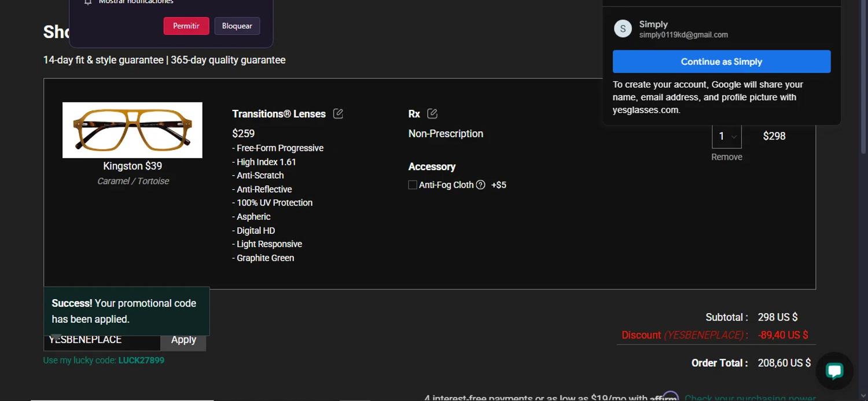868x401 pixels.
Task: Click the +$5 accessory price
Action: click(x=499, y=185)
